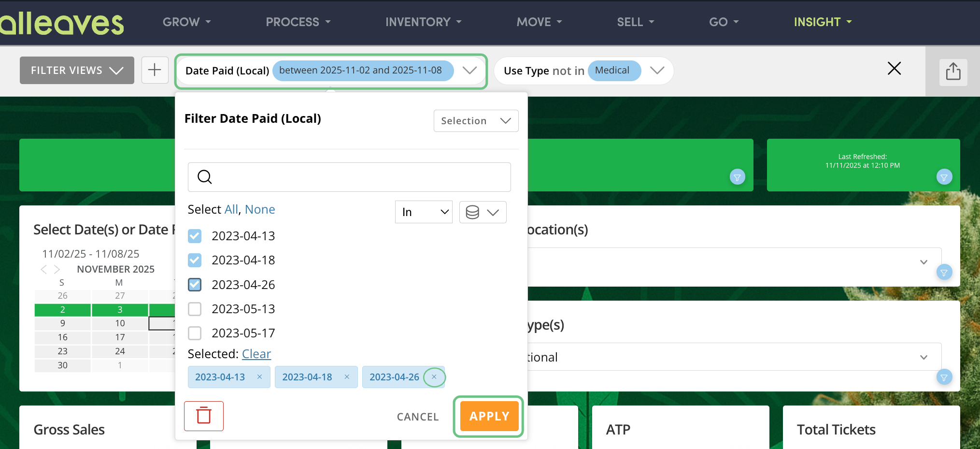Remove the 2023-04-13 selected chip

259,377
